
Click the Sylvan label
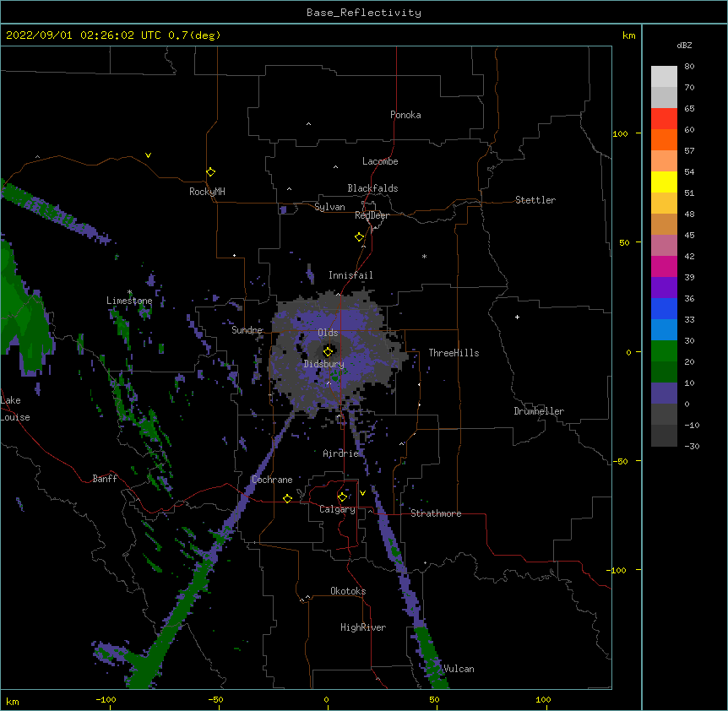click(329, 207)
